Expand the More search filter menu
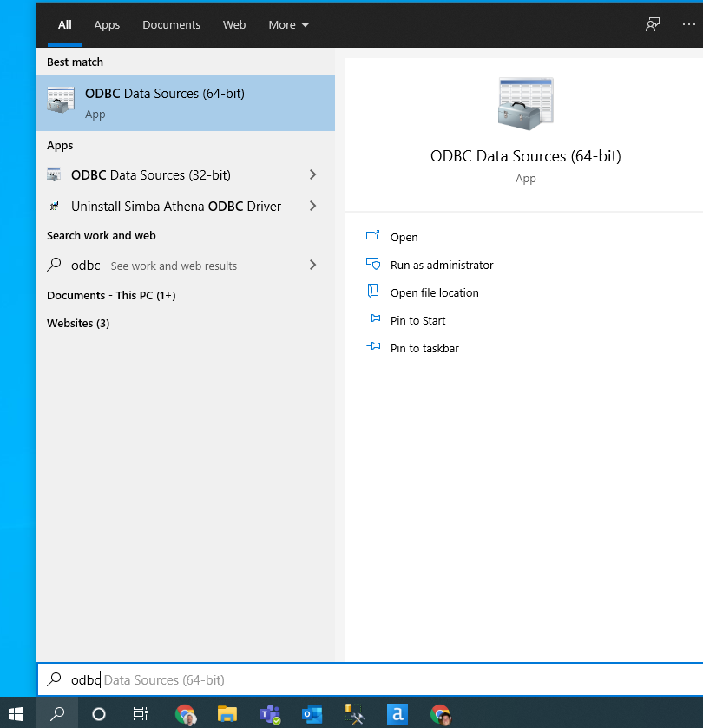Screen dimensions: 703x728 (x=288, y=24)
